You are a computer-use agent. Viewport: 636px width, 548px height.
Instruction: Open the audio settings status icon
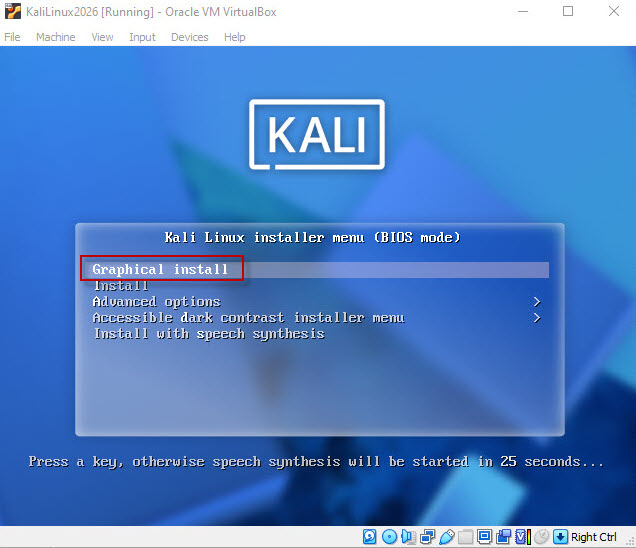(408, 537)
